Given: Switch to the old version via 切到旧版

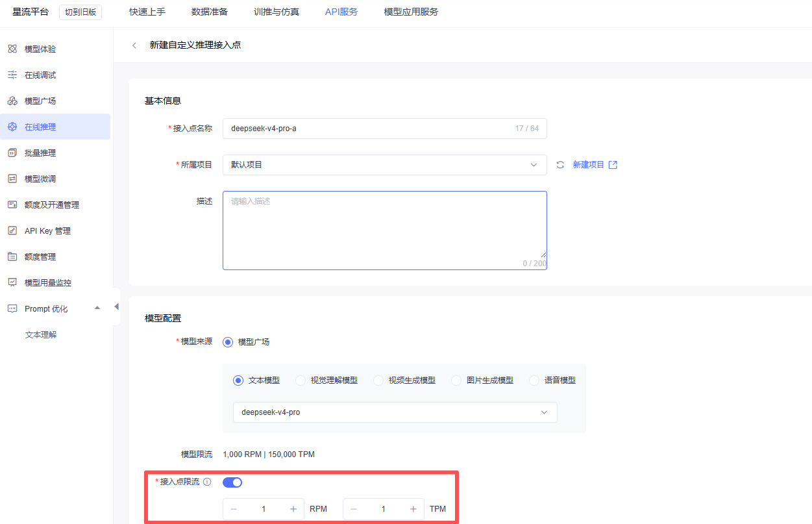Looking at the screenshot, I should 80,12.
